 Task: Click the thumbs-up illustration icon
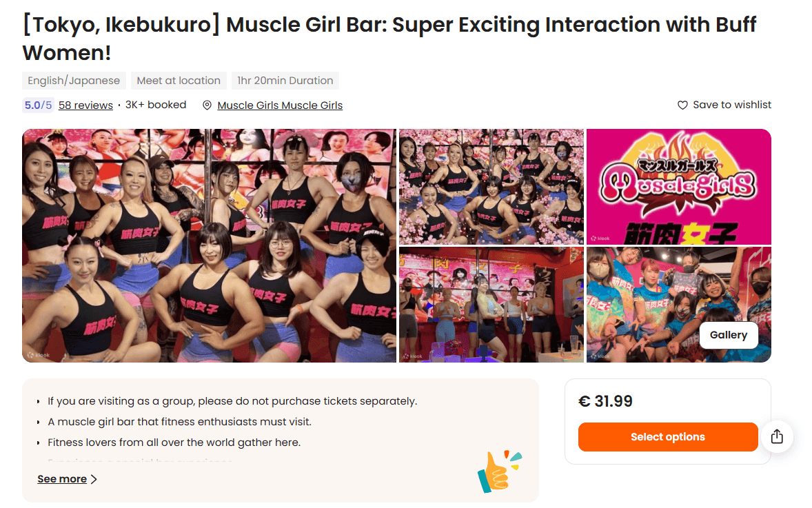coord(499,471)
